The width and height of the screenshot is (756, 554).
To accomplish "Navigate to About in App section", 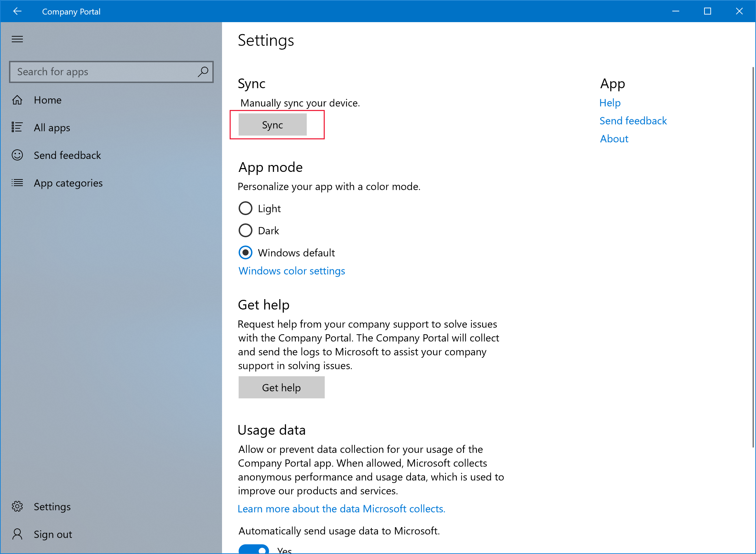I will [x=613, y=138].
